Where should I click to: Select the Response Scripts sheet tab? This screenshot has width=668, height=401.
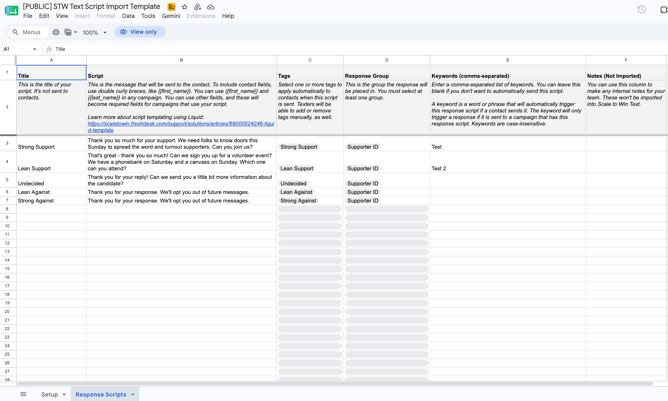pos(101,394)
